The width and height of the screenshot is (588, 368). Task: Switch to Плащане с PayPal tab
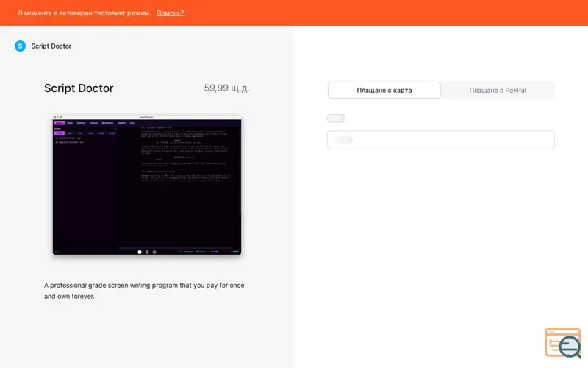pyautogui.click(x=498, y=90)
